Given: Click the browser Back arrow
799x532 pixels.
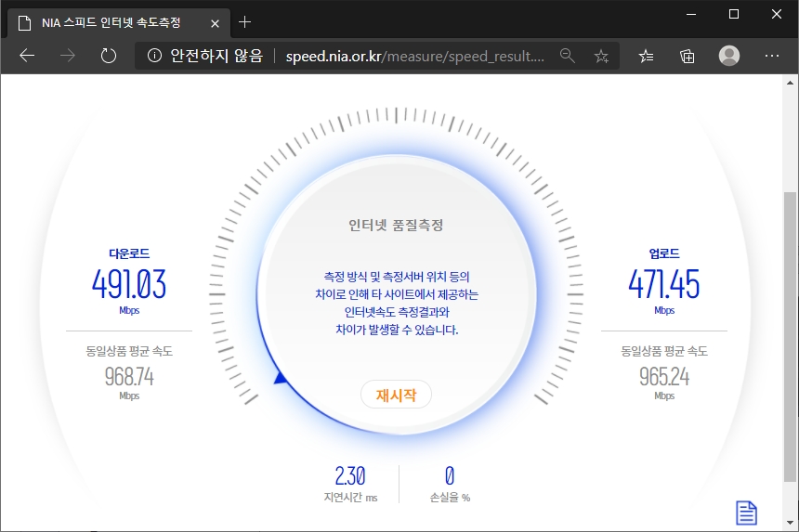Looking at the screenshot, I should click(27, 56).
